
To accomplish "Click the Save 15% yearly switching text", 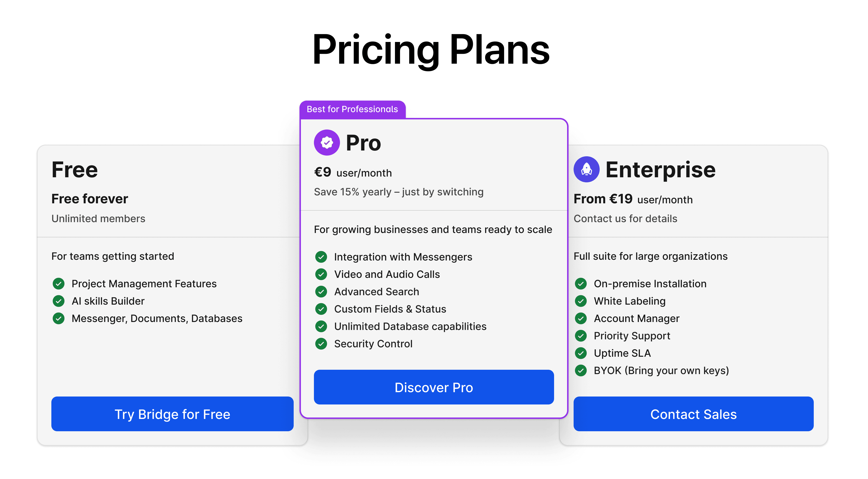I will pyautogui.click(x=399, y=192).
